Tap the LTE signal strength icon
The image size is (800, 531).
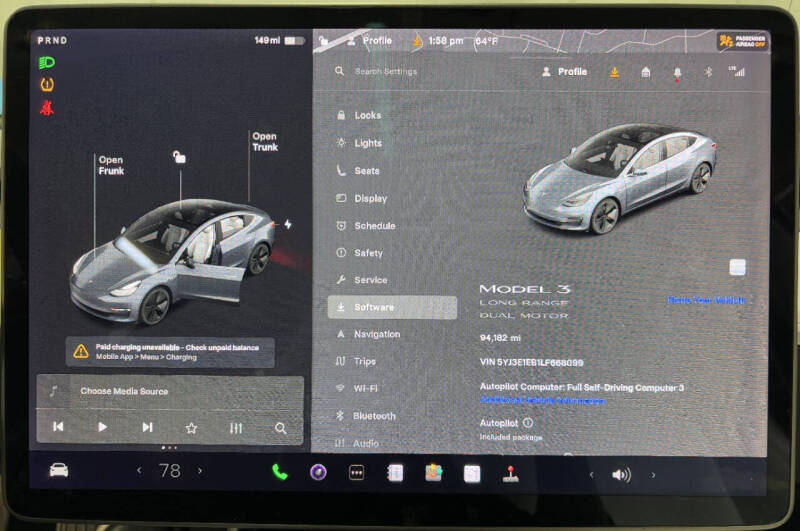[737, 71]
